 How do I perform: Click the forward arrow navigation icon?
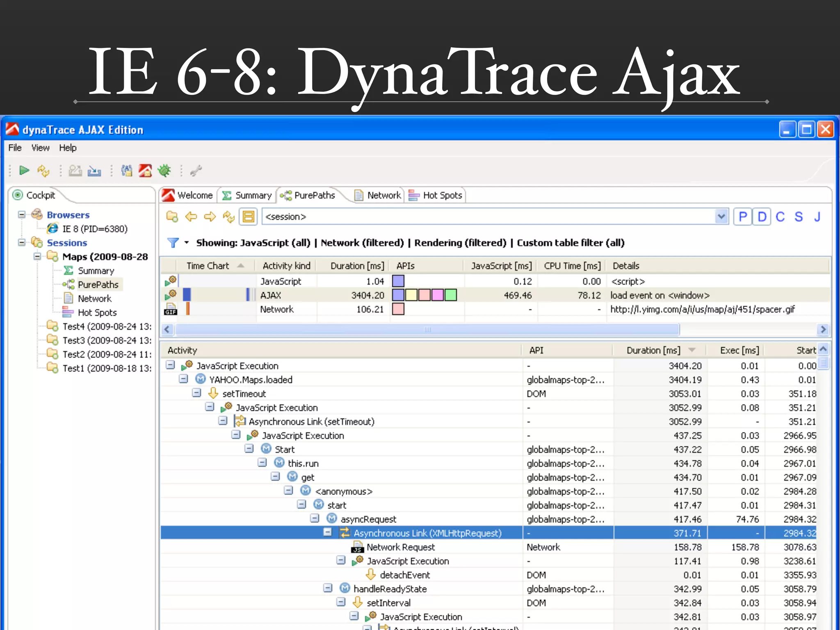tap(210, 217)
